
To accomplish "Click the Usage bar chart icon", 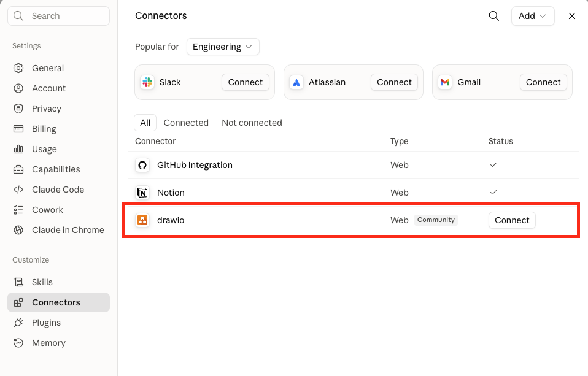I will [x=18, y=149].
